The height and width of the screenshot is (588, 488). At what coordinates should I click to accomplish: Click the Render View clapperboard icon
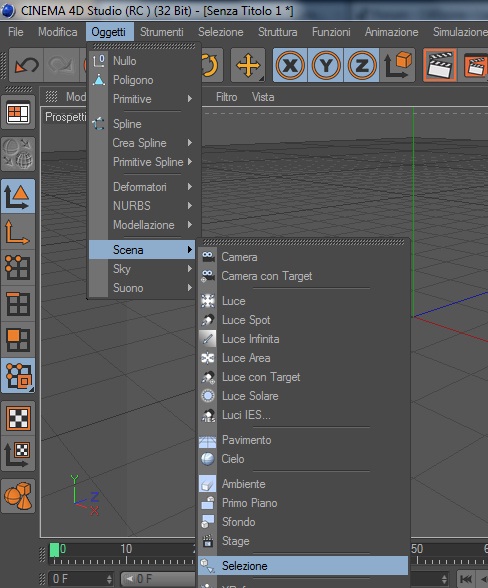tap(440, 65)
